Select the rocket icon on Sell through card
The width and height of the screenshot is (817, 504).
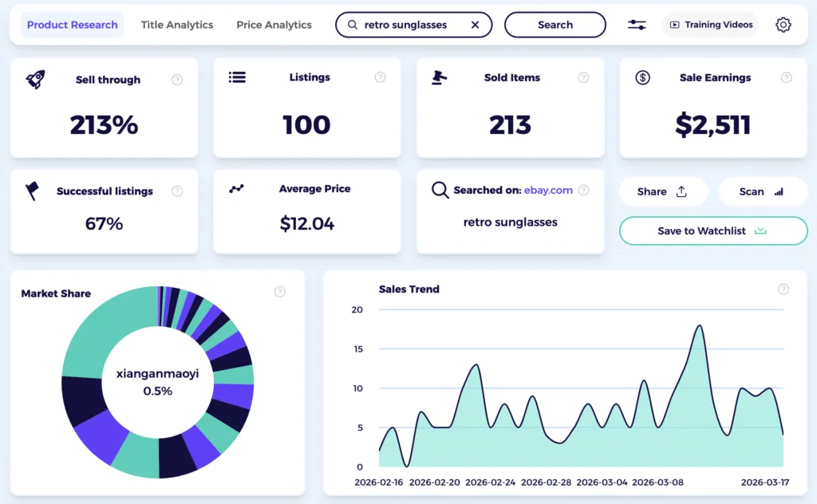(36, 77)
